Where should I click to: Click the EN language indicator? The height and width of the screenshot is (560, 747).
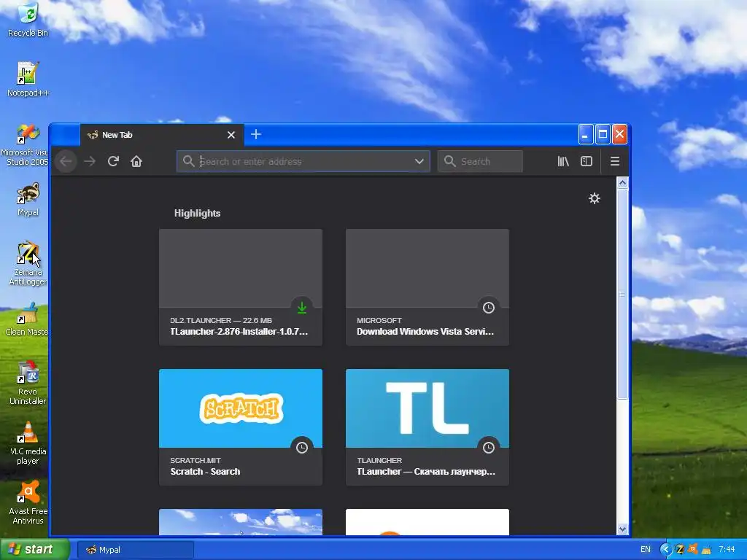pyautogui.click(x=646, y=550)
